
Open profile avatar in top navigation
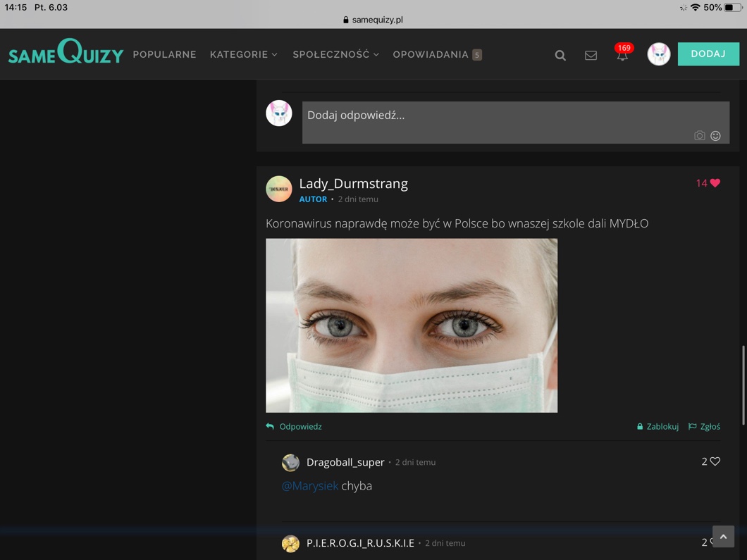[x=659, y=54]
